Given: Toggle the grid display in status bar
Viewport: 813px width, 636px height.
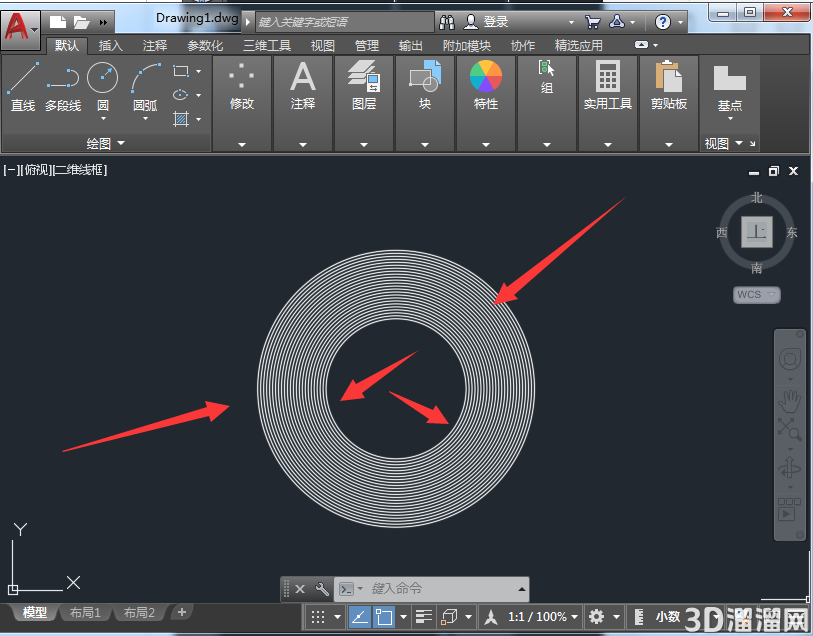Looking at the screenshot, I should (x=318, y=617).
